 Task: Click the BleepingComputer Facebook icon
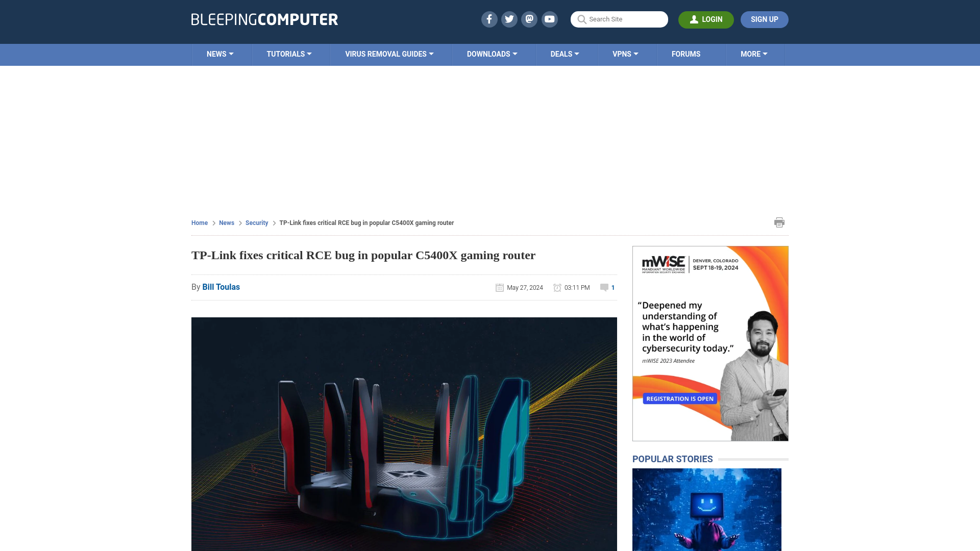(x=489, y=19)
